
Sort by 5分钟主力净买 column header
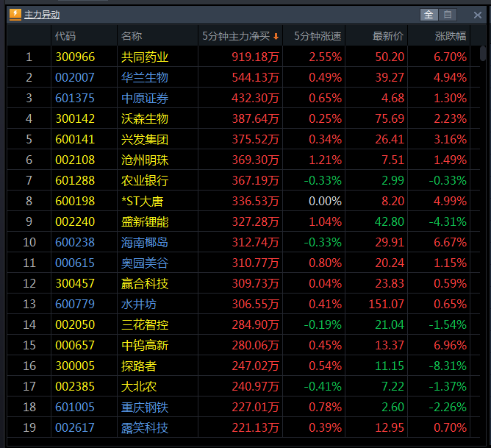236,36
